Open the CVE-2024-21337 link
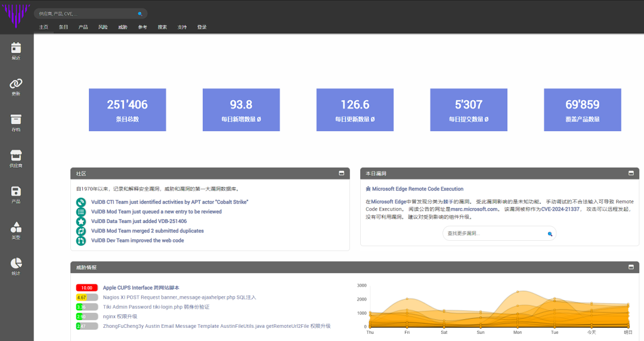Viewport: 644px width, 341px height. click(560, 209)
